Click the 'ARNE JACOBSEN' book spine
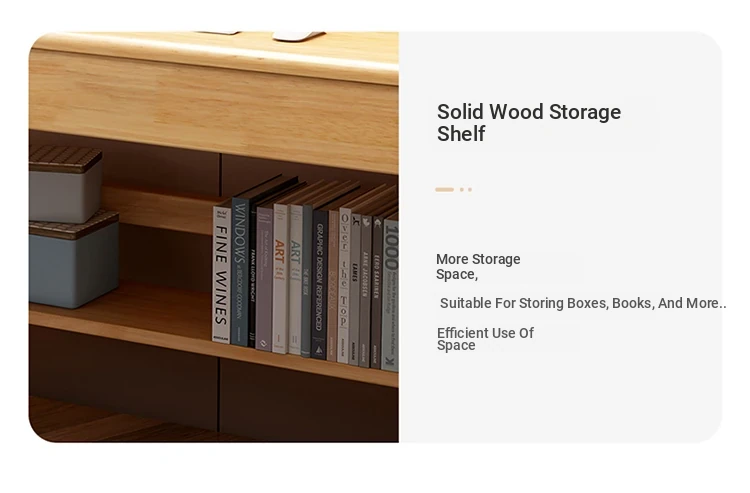This screenshot has width=750, height=493. (365, 292)
